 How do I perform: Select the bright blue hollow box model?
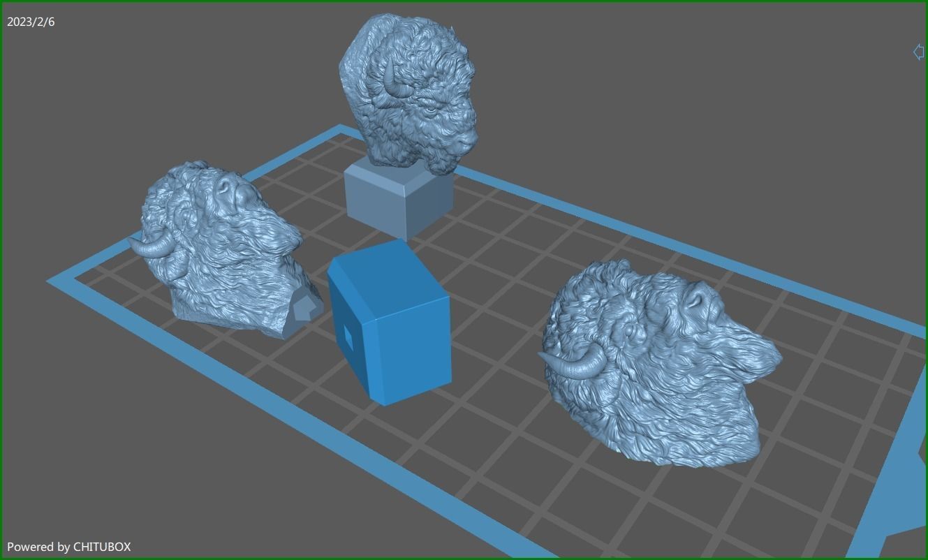(390, 323)
